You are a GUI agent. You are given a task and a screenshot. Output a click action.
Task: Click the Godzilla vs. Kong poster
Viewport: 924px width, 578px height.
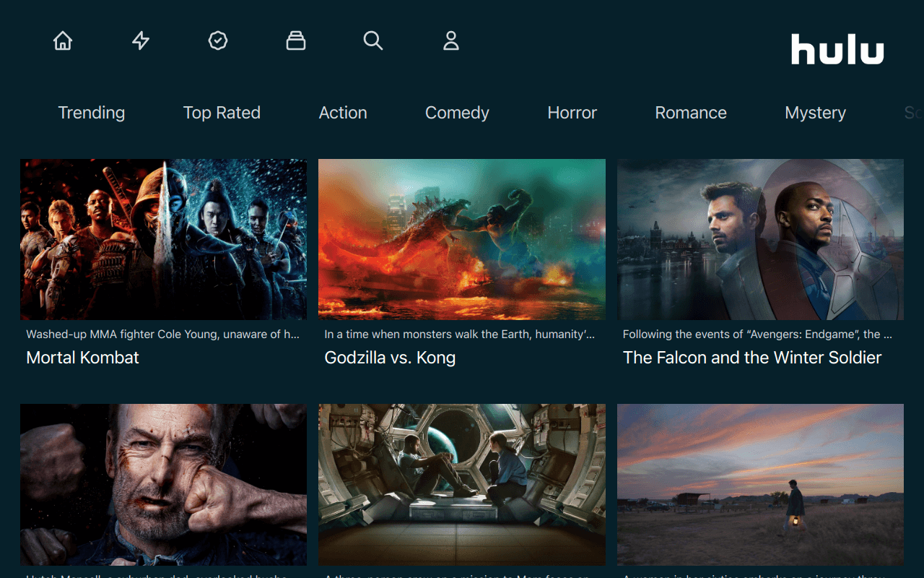coord(462,239)
